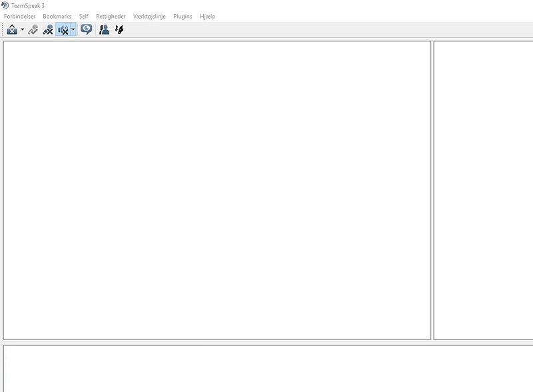533x392 pixels.
Task: Open the contacts people icon
Action: (x=105, y=29)
